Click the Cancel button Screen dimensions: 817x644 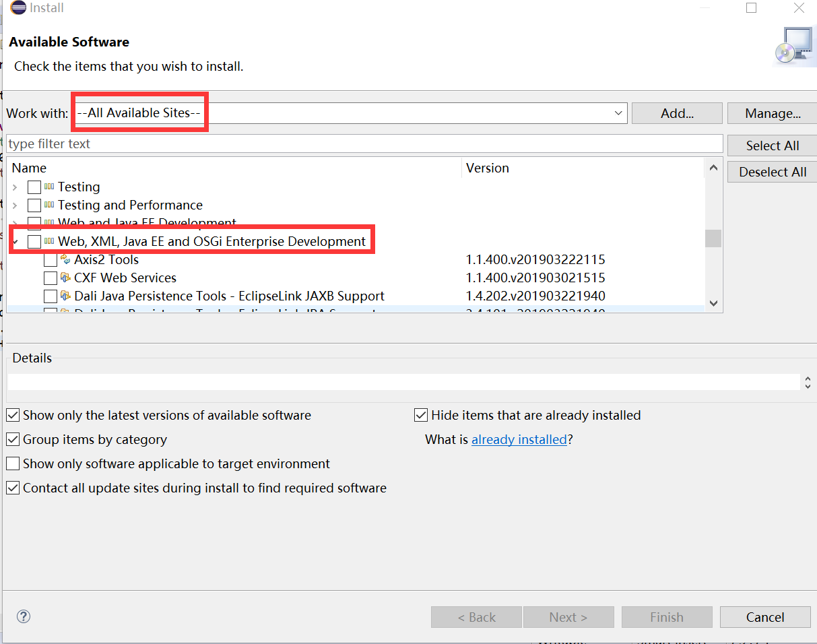click(765, 617)
